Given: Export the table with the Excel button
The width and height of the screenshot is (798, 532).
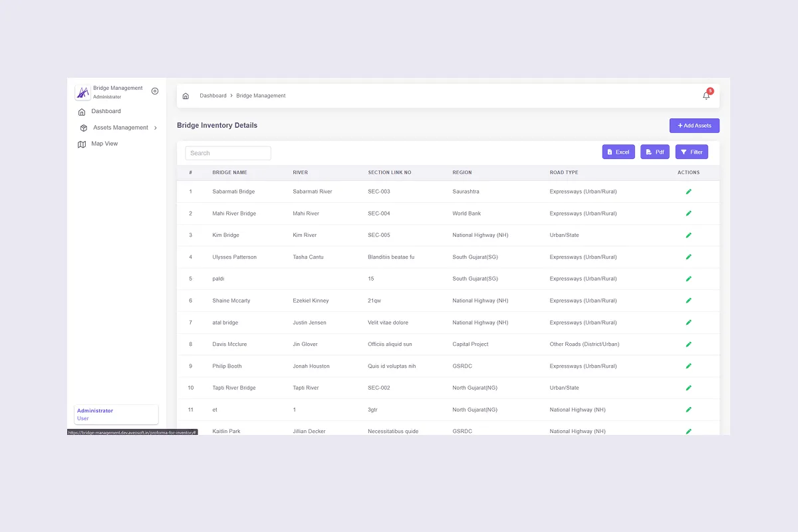Looking at the screenshot, I should (x=618, y=152).
